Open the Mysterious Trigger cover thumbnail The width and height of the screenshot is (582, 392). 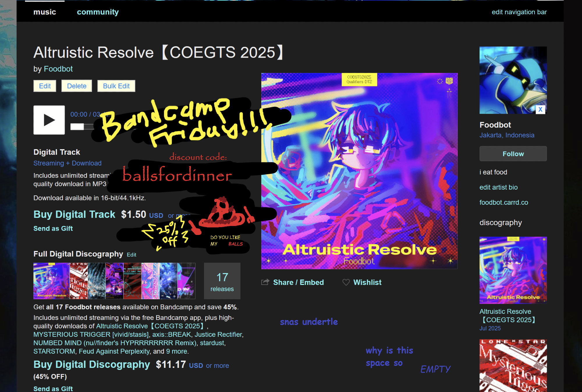click(x=513, y=366)
